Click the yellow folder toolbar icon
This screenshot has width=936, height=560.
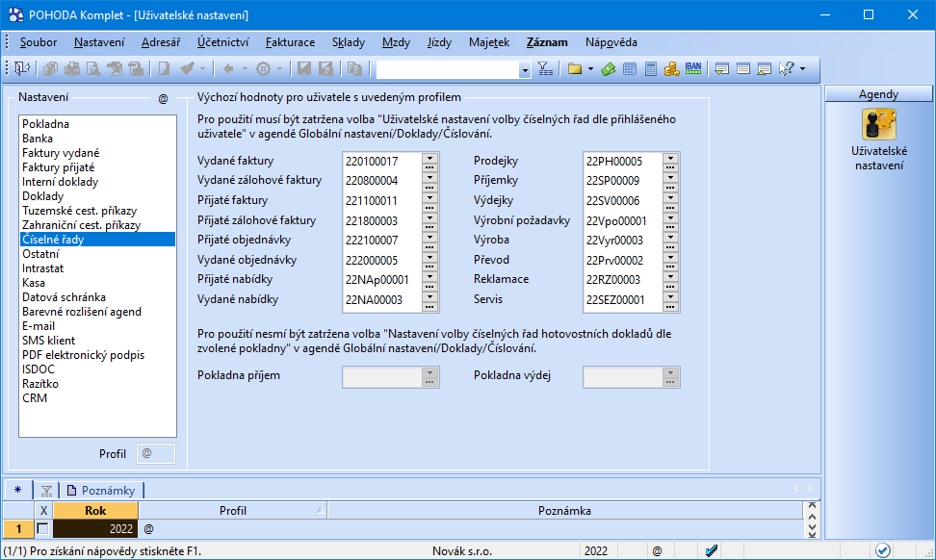point(574,69)
